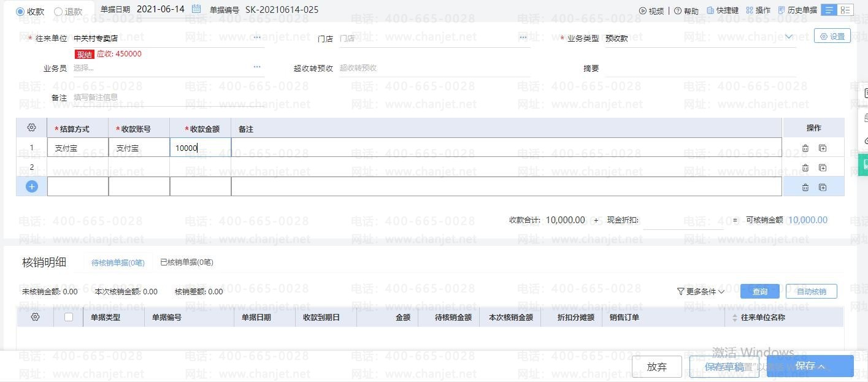The height and width of the screenshot is (382, 868).
Task: Expand 更多条件 filter options
Action: coord(701,292)
